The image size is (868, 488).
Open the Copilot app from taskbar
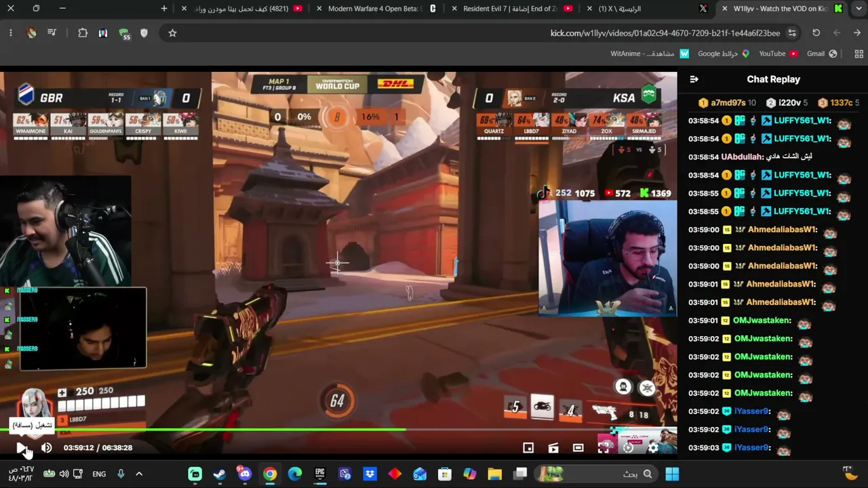[469, 474]
